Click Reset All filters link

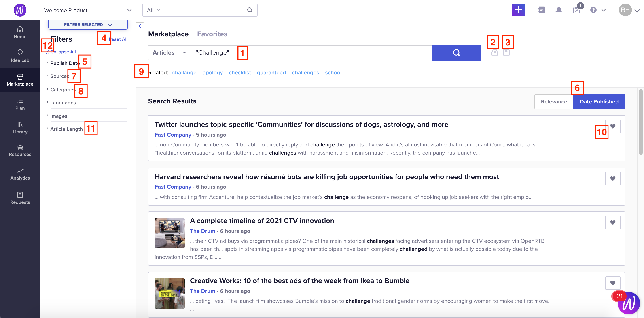coord(118,39)
